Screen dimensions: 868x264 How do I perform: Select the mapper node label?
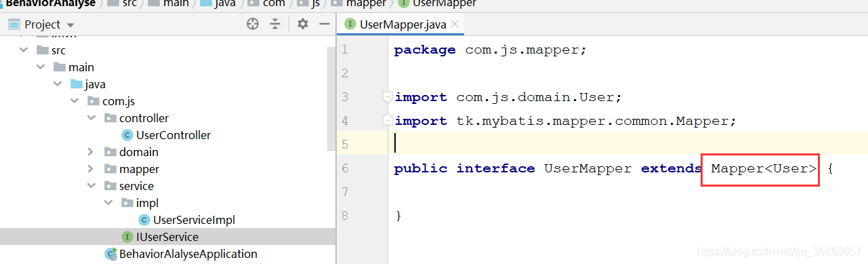pyautogui.click(x=139, y=169)
